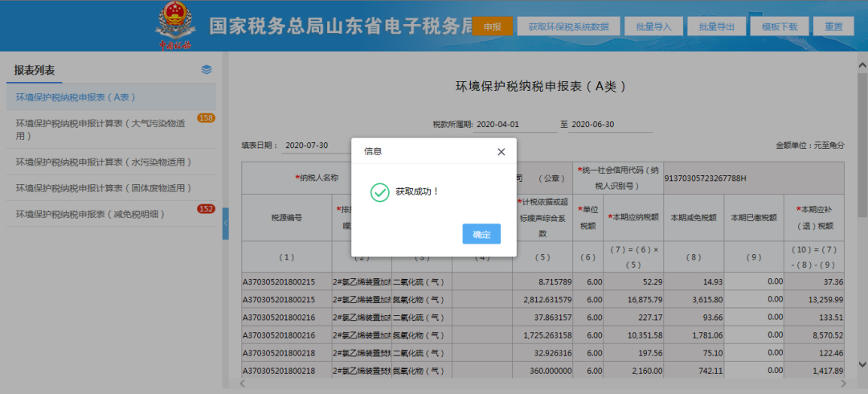Confirm the dialog with 确定 button
This screenshot has width=868, height=394.
click(x=481, y=234)
